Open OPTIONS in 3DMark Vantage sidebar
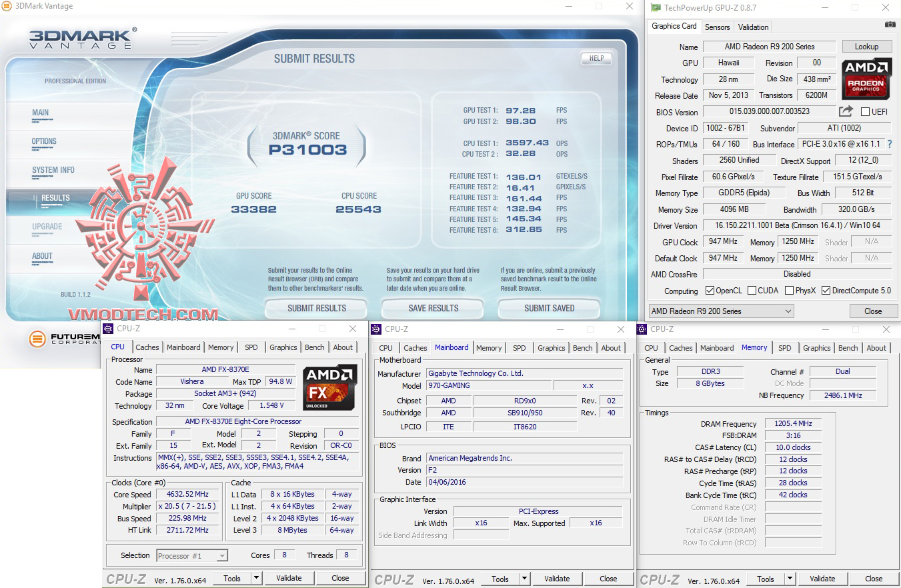901x588 pixels. tap(44, 141)
